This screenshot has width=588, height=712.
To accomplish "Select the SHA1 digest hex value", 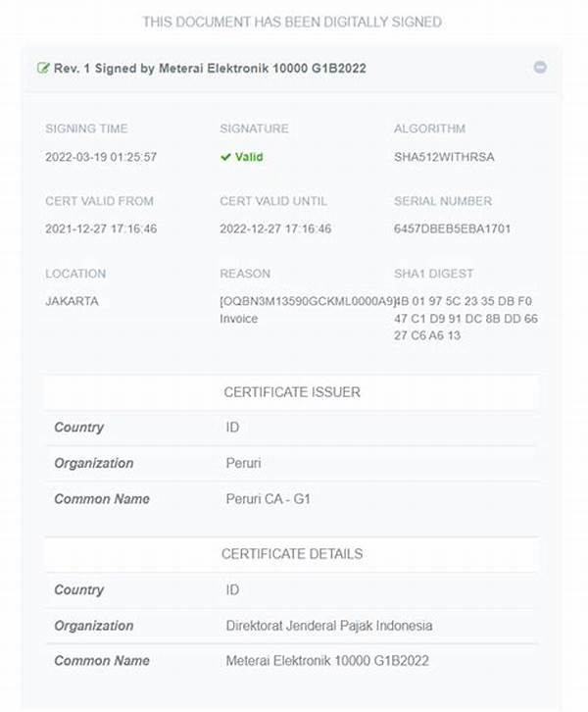I will tap(466, 319).
